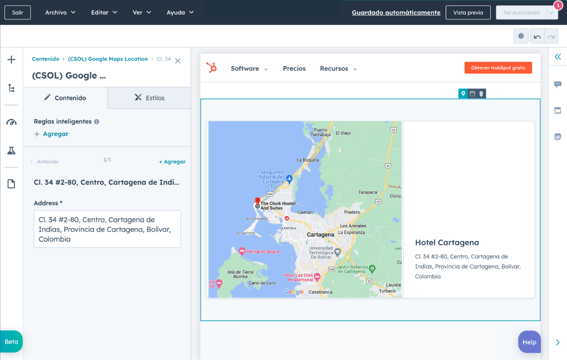The height and width of the screenshot is (360, 567).
Task: Click the red location pin on map
Action: [x=257, y=201]
